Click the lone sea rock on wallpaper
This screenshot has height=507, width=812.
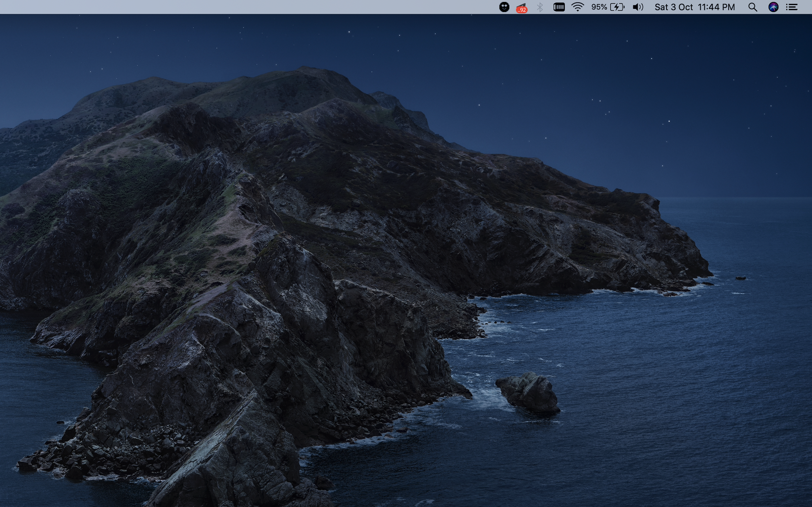click(x=528, y=392)
